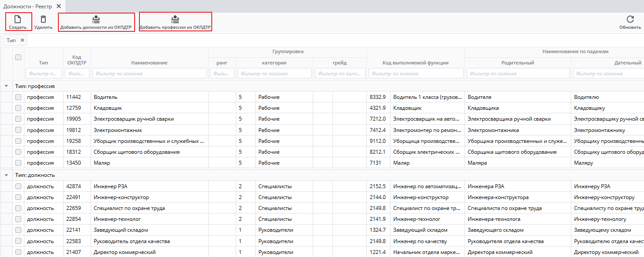Check the Инженер РЗА row checkbox
The height and width of the screenshot is (257, 644).
(x=18, y=186)
